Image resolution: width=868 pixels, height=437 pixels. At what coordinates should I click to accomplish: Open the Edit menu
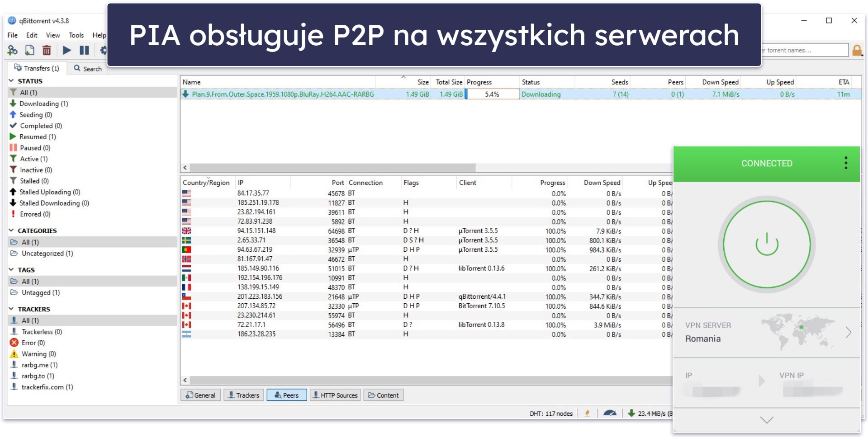(x=32, y=35)
